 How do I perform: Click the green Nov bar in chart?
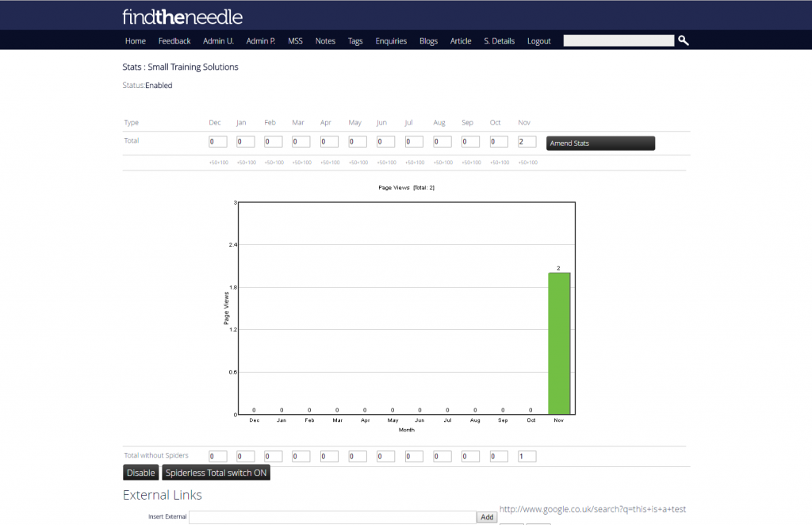pyautogui.click(x=559, y=343)
